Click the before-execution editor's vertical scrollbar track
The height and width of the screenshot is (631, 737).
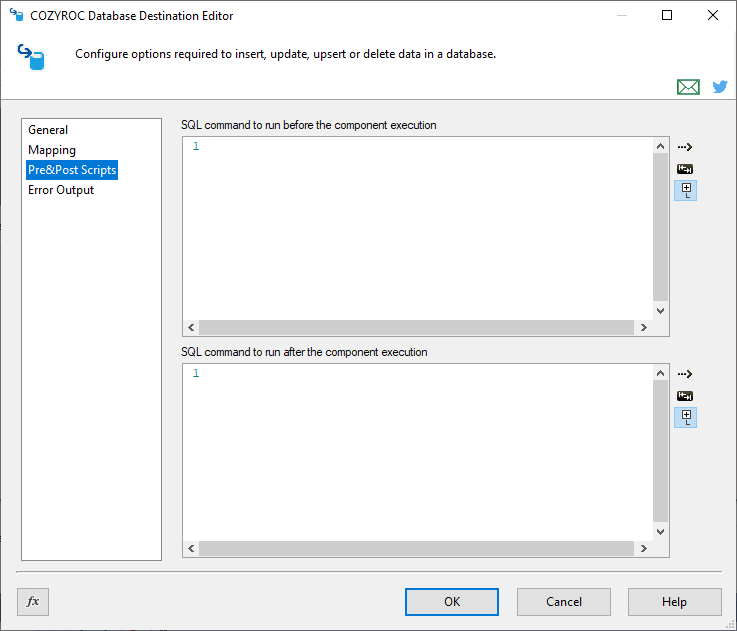coord(660,228)
